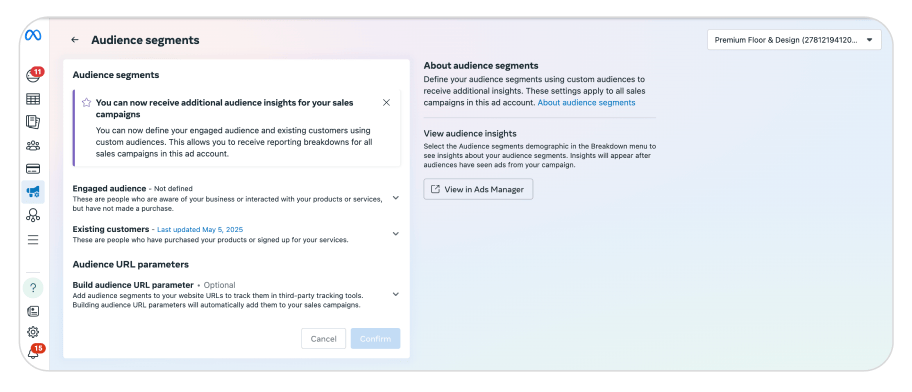912x392 pixels.
Task: Click the Meta logo icon
Action: [x=33, y=35]
